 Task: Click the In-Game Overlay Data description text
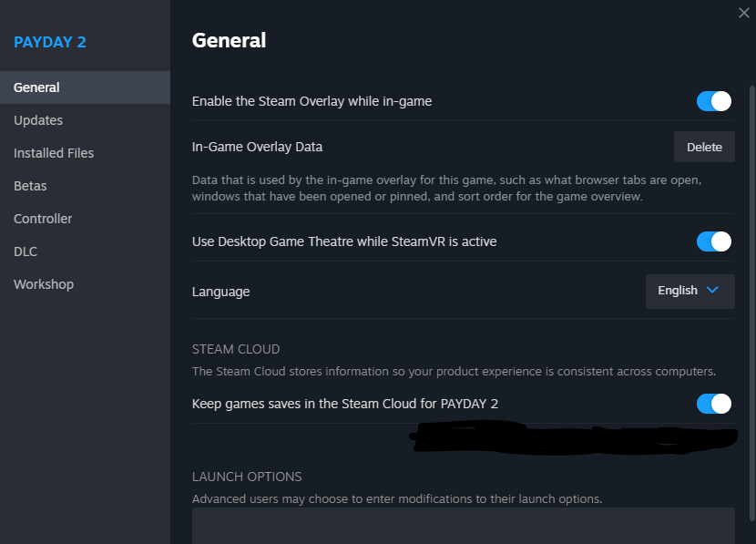[x=446, y=188]
